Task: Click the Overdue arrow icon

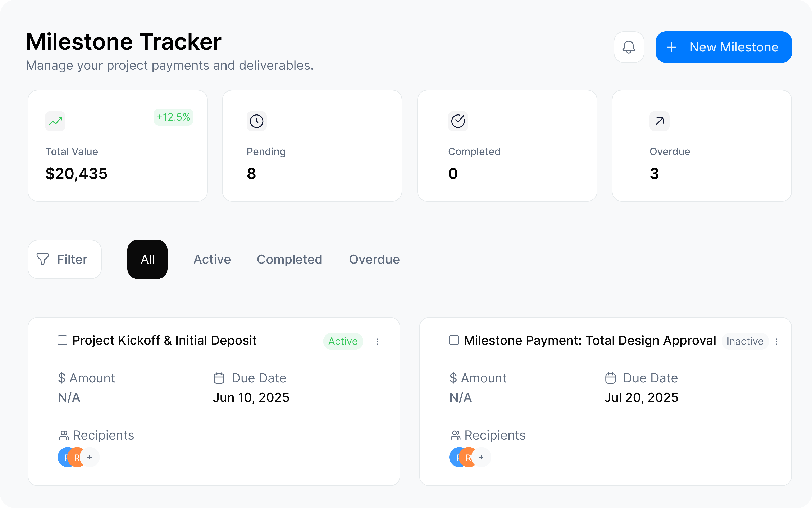Action: pyautogui.click(x=659, y=121)
